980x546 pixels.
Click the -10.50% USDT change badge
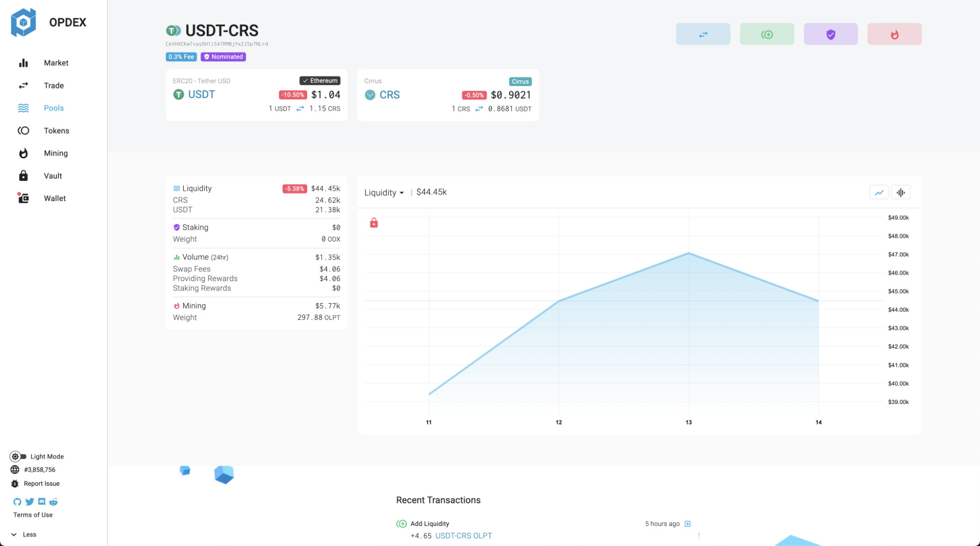pos(293,95)
